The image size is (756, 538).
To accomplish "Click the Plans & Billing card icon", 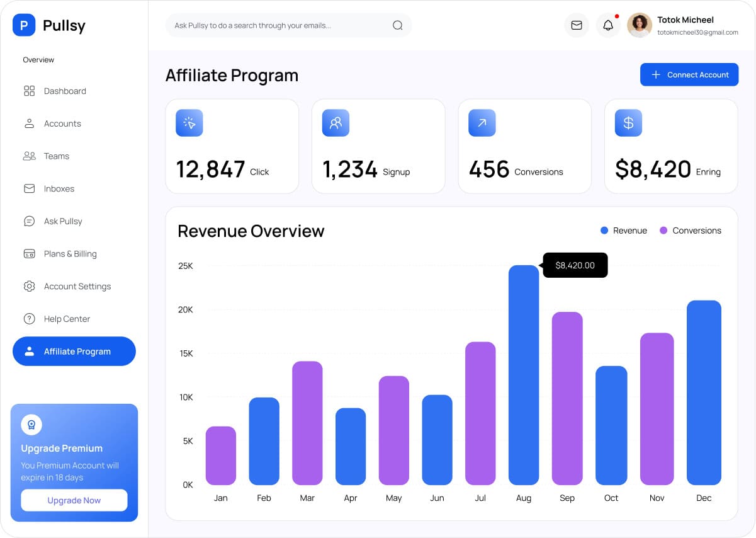I will tap(29, 254).
